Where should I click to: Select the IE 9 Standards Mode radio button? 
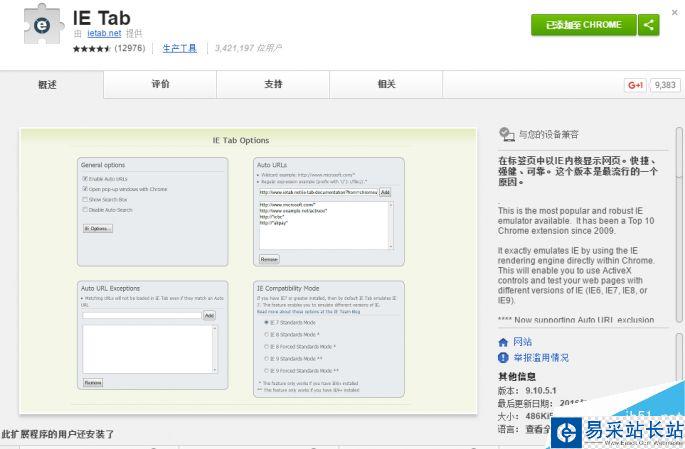click(266, 359)
